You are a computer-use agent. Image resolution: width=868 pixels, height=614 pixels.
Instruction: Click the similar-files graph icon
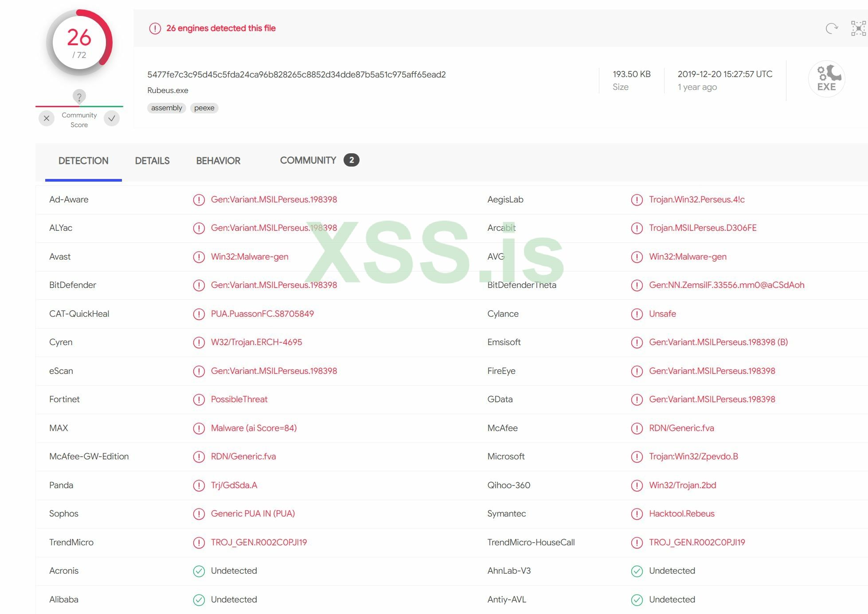858,28
